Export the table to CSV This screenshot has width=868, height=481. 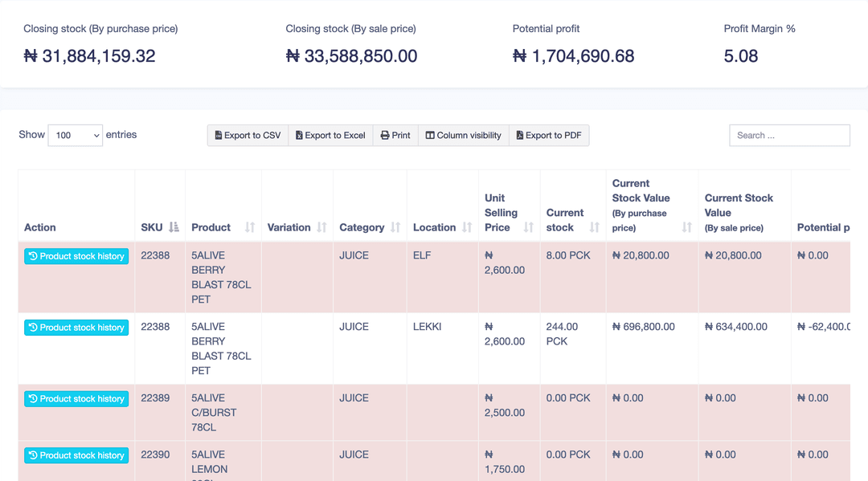click(x=248, y=136)
